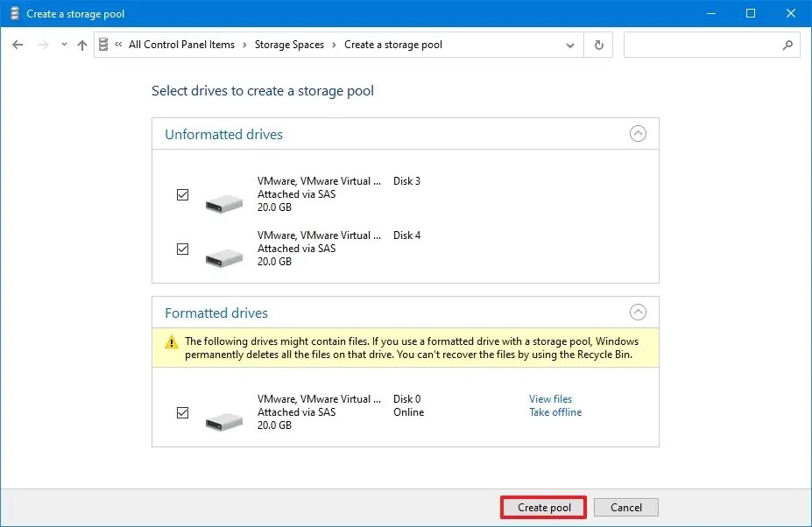Uncheck the Disk 0 formatted drive checkbox
Viewport: 812px width, 527px height.
point(183,412)
